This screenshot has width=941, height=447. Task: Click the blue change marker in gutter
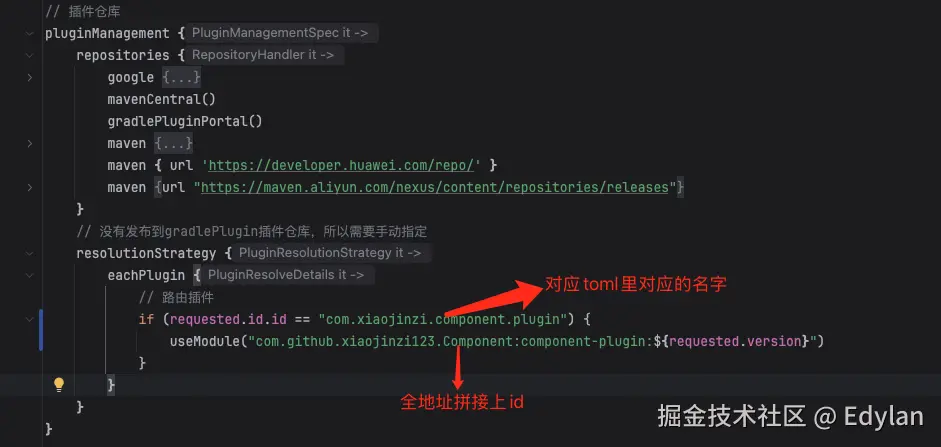tap(41, 330)
